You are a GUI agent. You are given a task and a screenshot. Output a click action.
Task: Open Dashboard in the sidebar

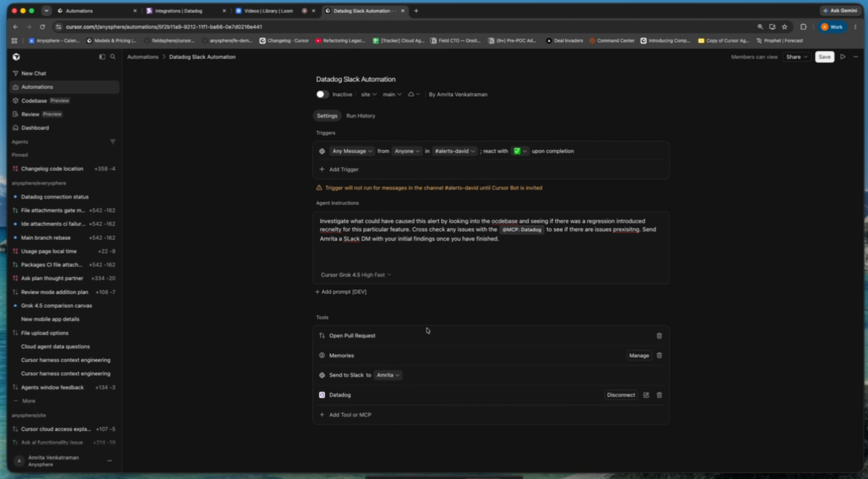pyautogui.click(x=64, y=128)
